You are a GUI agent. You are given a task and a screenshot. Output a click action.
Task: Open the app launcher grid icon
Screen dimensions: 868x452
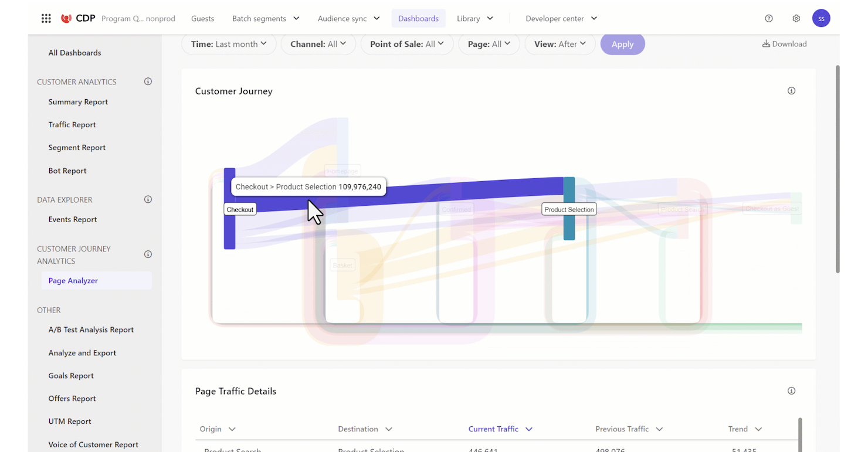pyautogui.click(x=46, y=18)
